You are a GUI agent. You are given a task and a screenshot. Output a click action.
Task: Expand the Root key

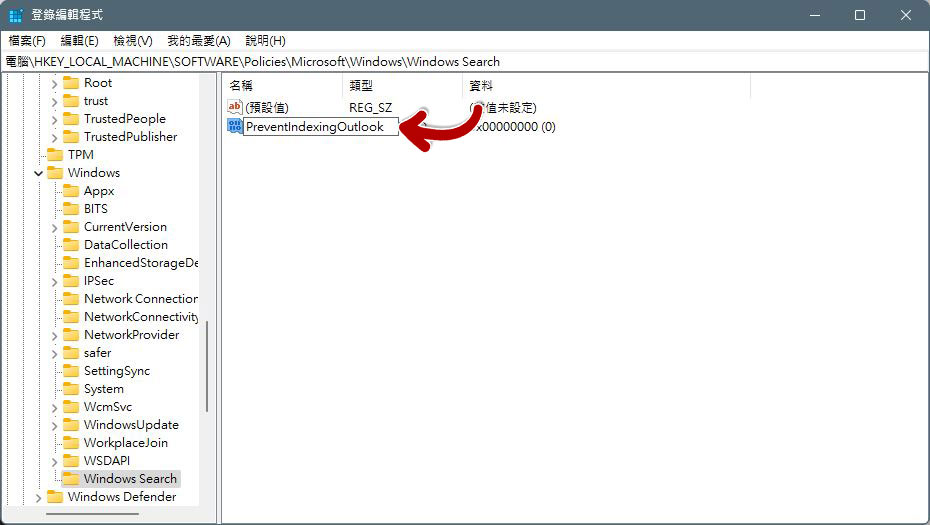54,84
